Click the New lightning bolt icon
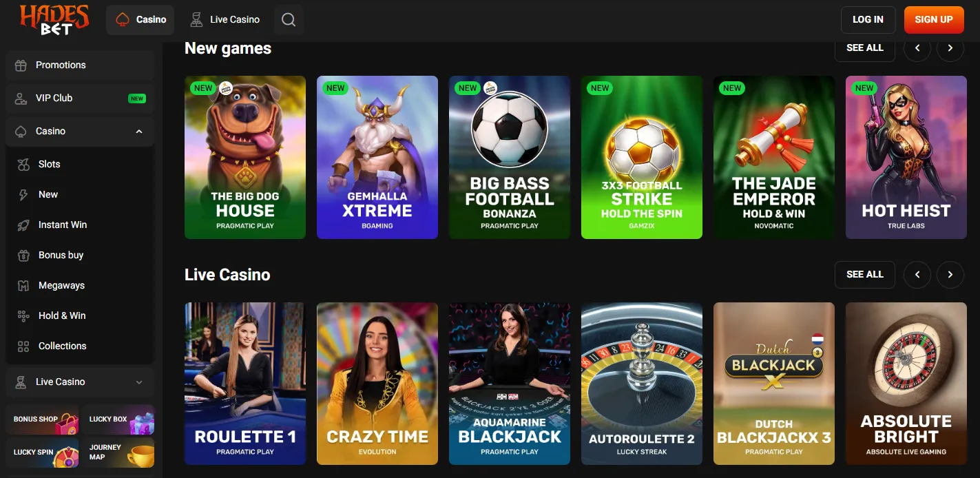The width and height of the screenshot is (980, 478). pos(23,194)
